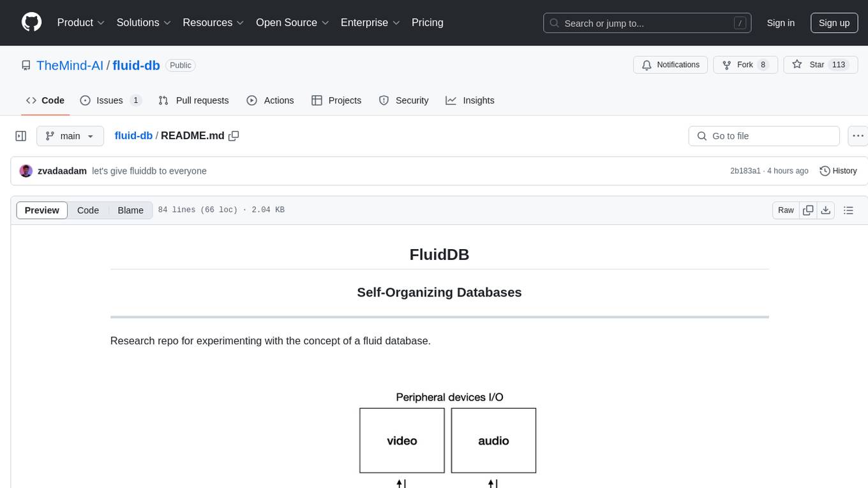This screenshot has height=488, width=868.
Task: Open commit 2b183a1
Action: pyautogui.click(x=745, y=171)
